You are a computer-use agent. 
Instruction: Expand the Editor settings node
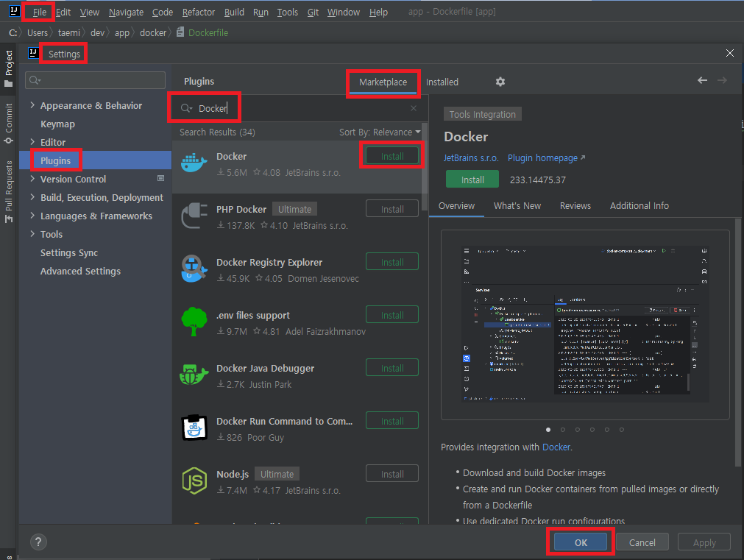pyautogui.click(x=32, y=141)
